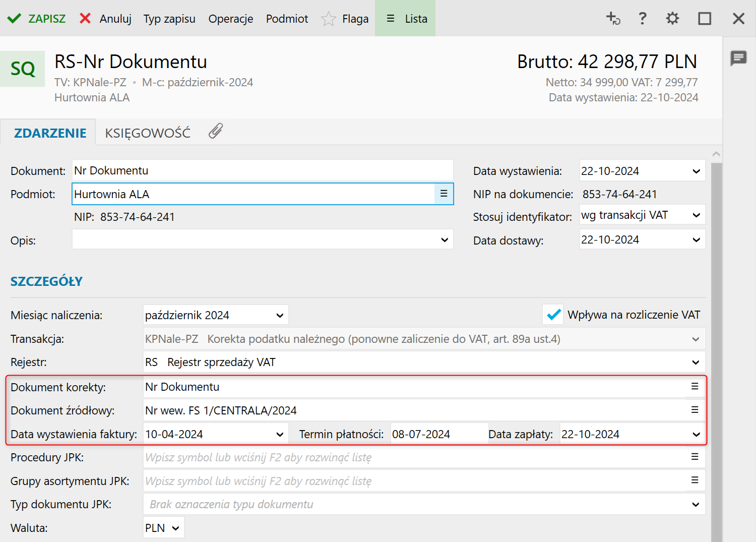
Task: Open the comments panel icon
Action: [738, 58]
